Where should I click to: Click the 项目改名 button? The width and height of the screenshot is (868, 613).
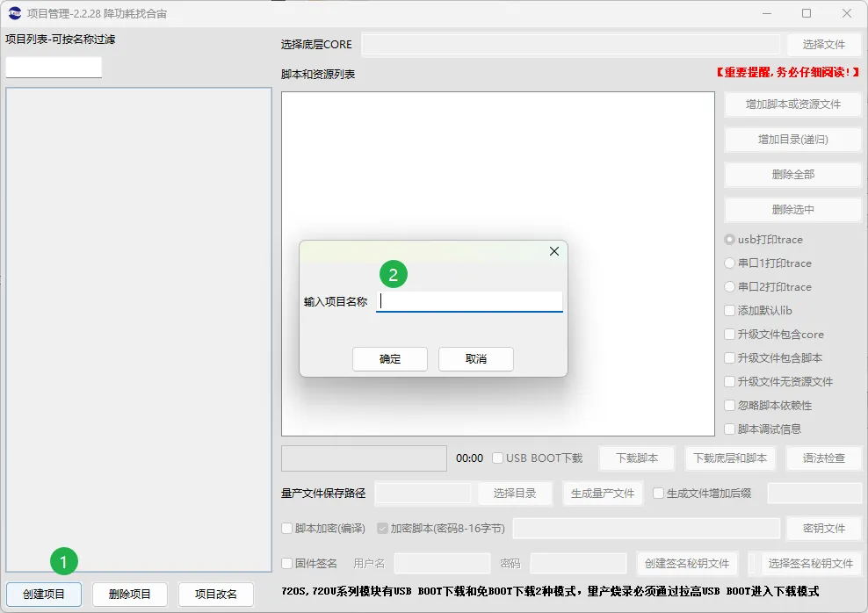coord(216,595)
